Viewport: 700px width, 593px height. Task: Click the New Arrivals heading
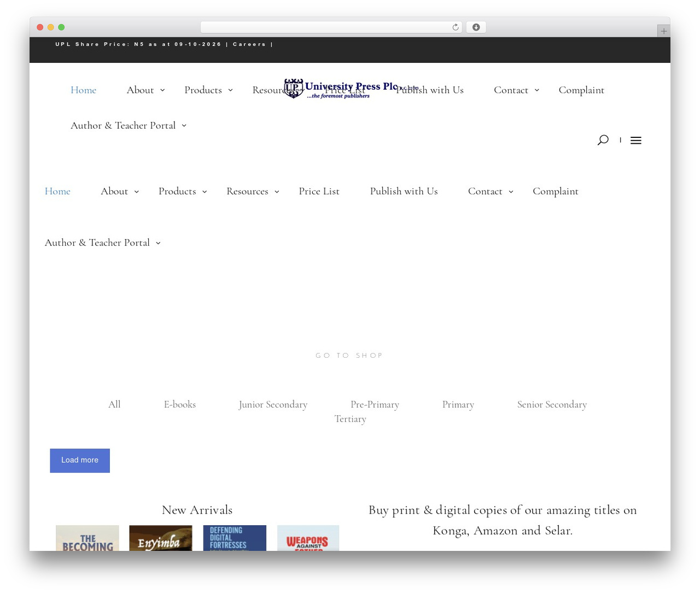tap(197, 510)
